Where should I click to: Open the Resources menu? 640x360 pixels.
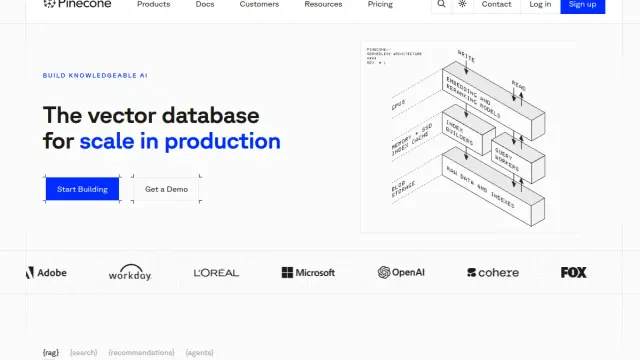point(323,4)
